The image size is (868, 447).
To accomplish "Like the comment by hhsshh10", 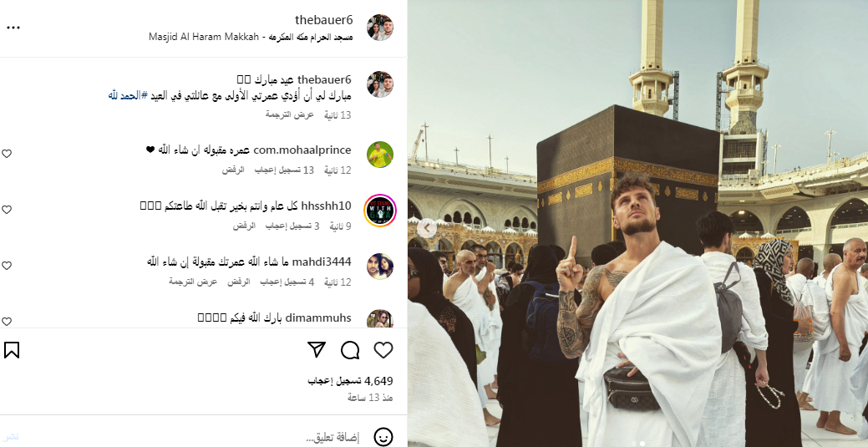I will pyautogui.click(x=7, y=210).
